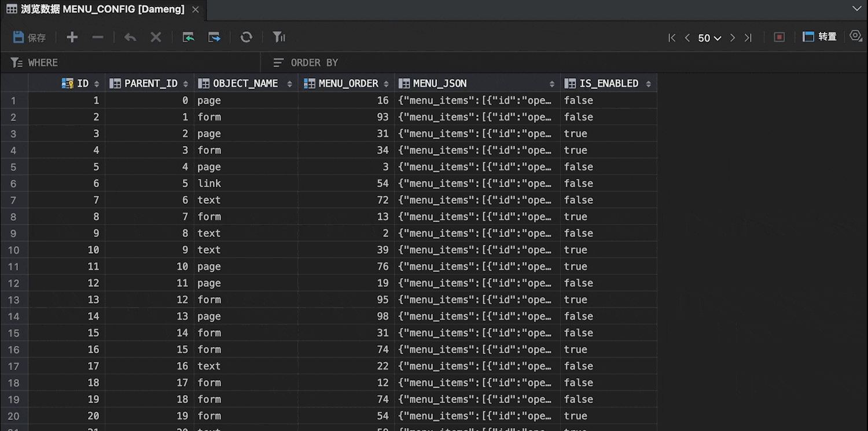Viewport: 868px width, 431px height.
Task: Select row number 10 in the row gutter
Action: pyautogui.click(x=14, y=250)
